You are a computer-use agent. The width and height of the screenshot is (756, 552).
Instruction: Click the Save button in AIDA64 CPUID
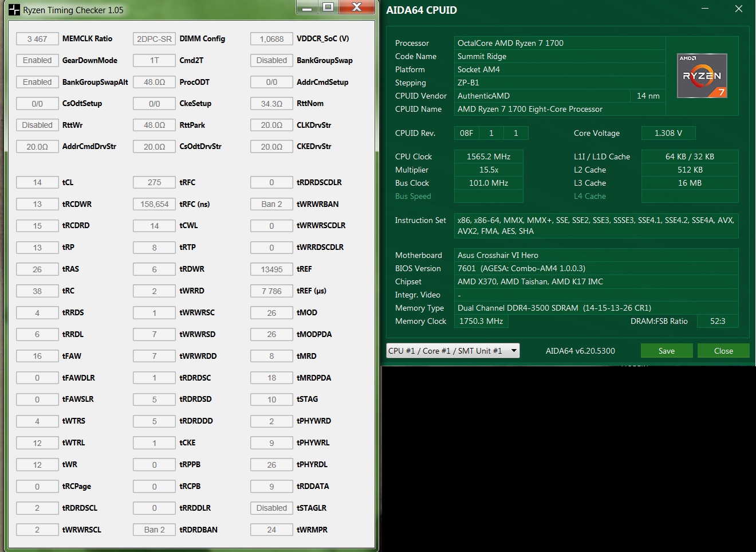(x=667, y=351)
